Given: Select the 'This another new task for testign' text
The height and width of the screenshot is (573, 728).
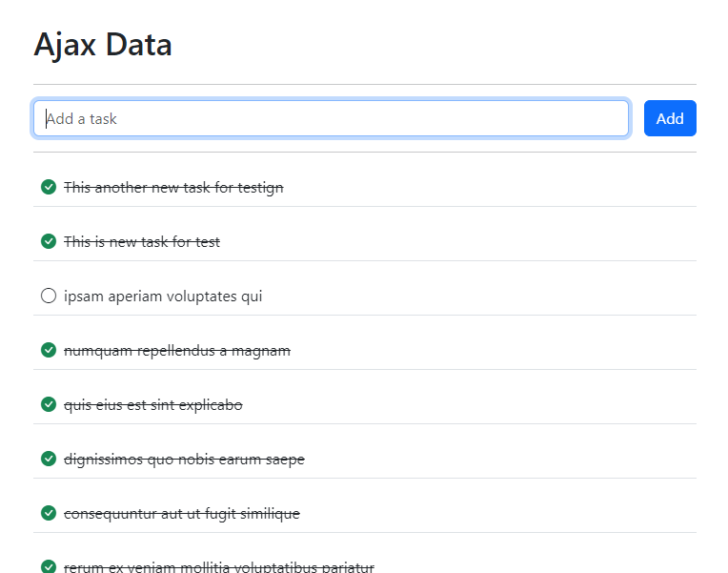Looking at the screenshot, I should 173,188.
